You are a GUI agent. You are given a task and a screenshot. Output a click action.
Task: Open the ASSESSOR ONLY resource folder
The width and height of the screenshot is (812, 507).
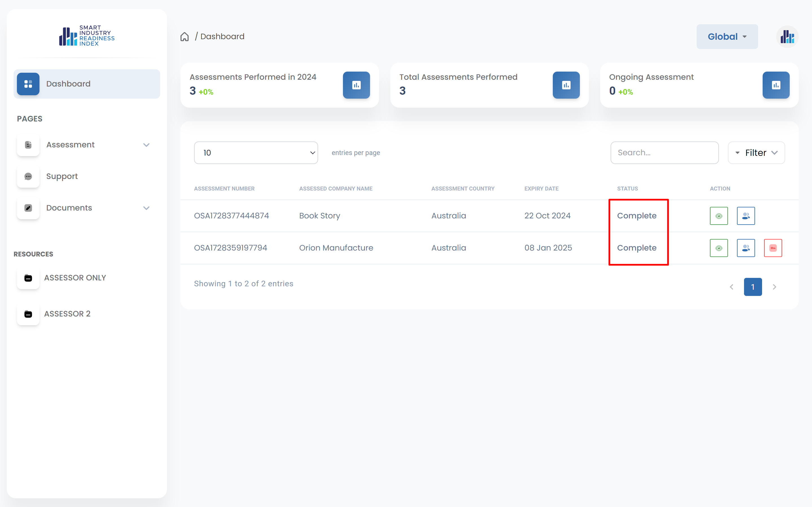(x=75, y=278)
